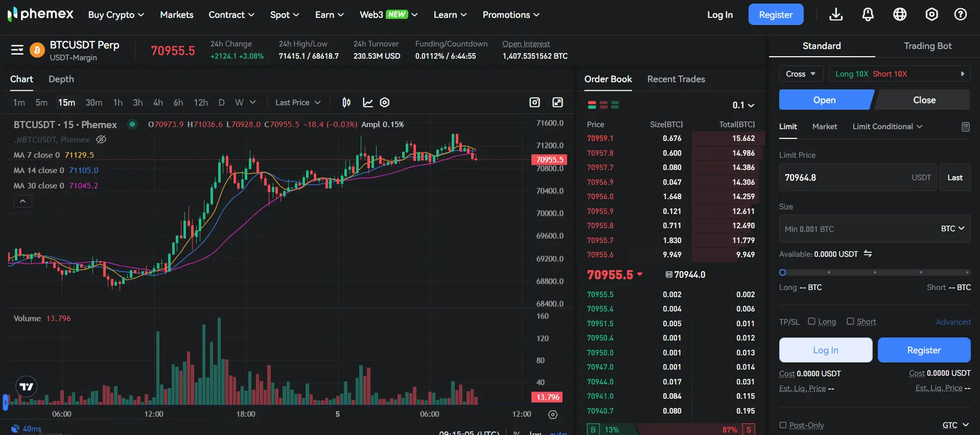Switch to the Recent Trades tab
The height and width of the screenshot is (435, 980).
pos(676,79)
